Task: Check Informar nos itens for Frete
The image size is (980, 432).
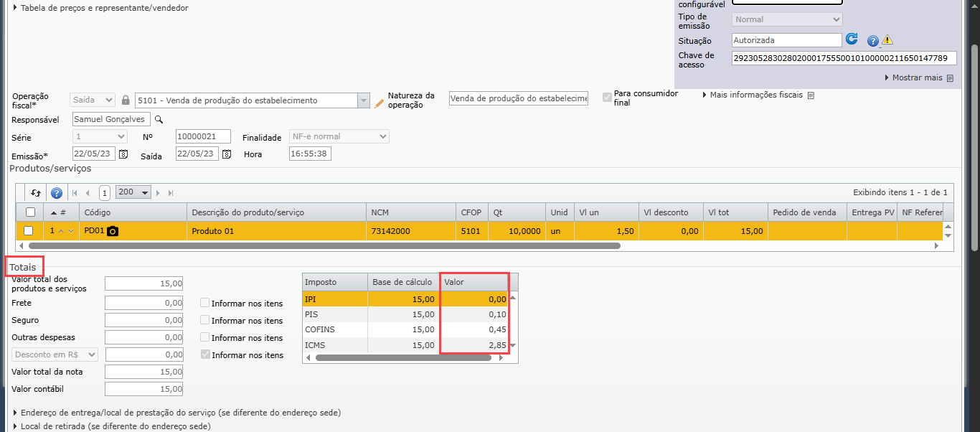Action: coord(205,303)
